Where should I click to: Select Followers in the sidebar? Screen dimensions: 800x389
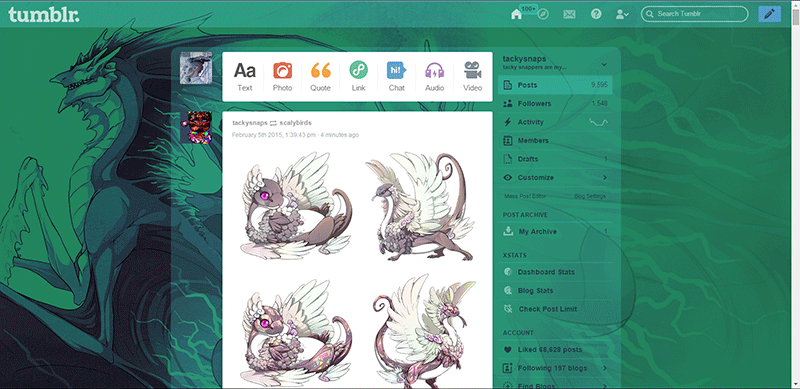pos(555,103)
